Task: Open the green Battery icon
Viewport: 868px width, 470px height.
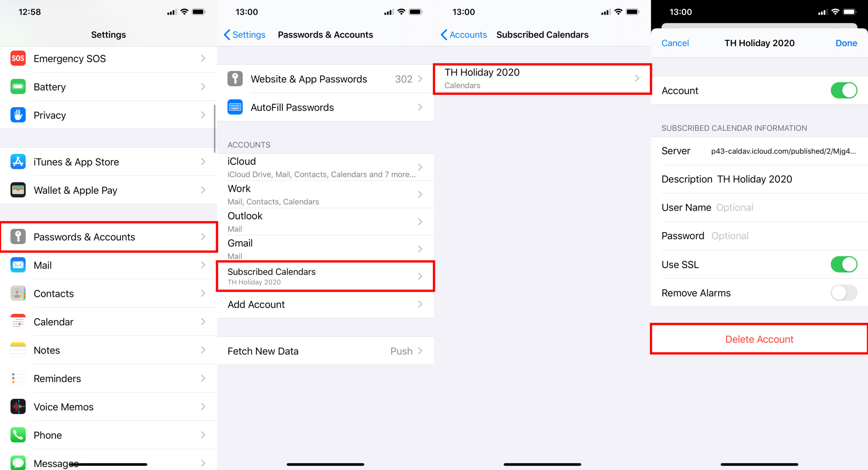Action: [x=18, y=87]
